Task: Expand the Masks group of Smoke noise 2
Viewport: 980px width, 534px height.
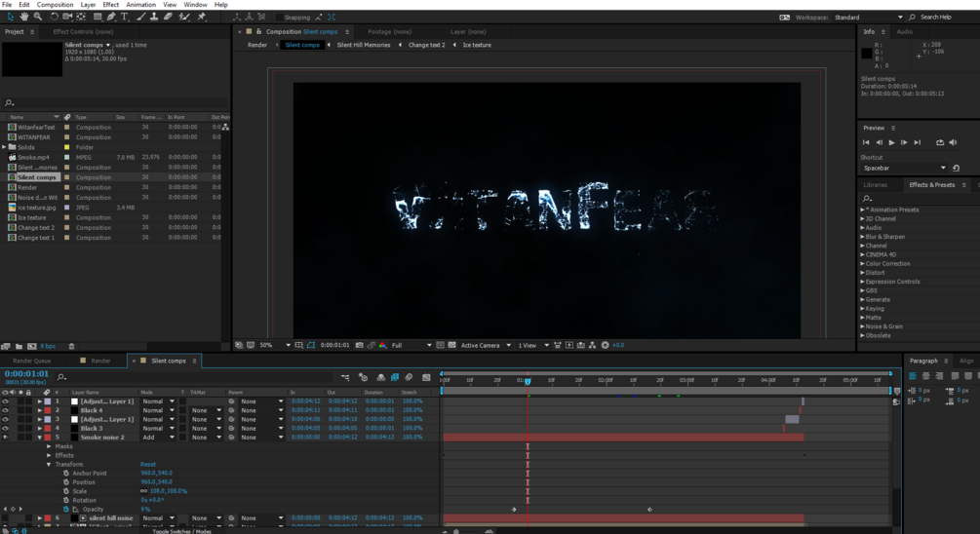Action: [x=50, y=446]
